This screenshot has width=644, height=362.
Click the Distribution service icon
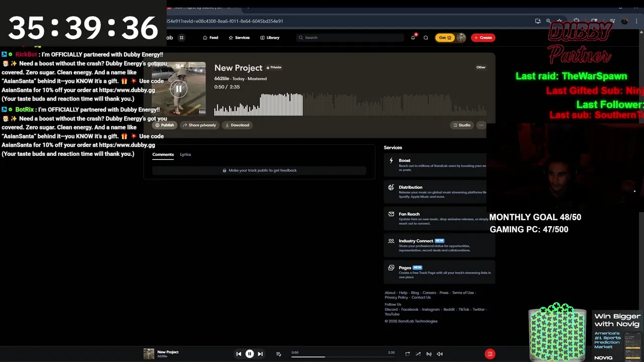click(391, 187)
